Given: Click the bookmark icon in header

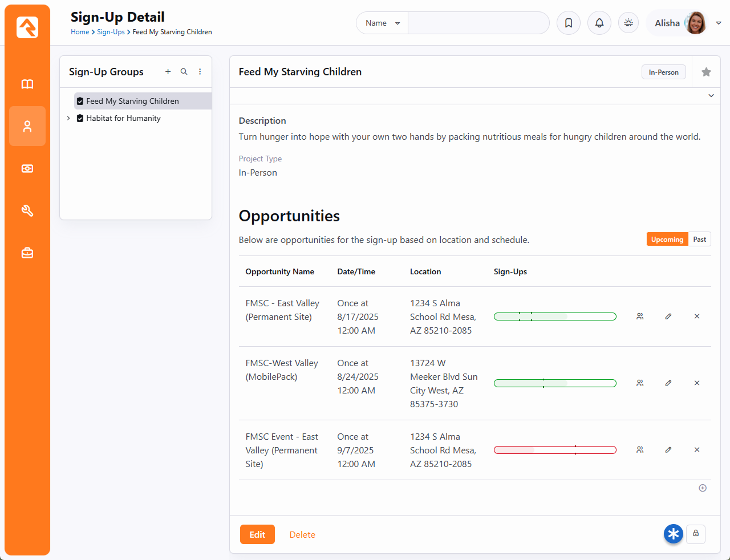Looking at the screenshot, I should [569, 23].
